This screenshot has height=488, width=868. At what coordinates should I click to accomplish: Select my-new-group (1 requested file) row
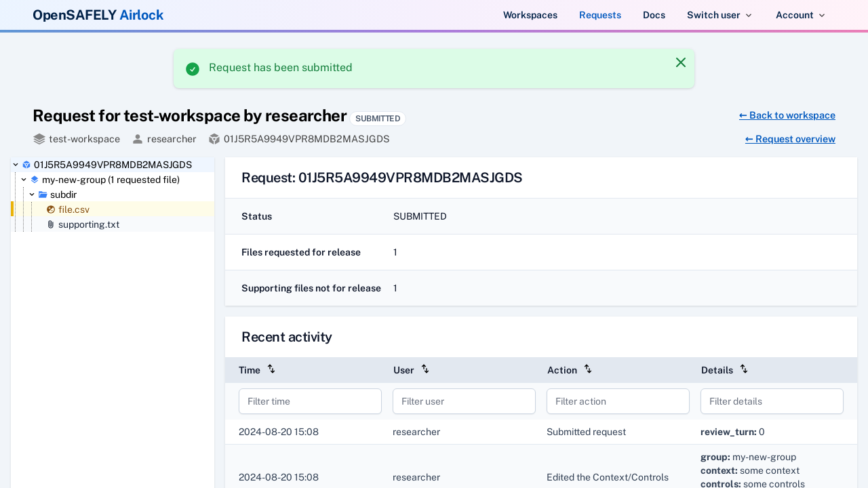113,180
